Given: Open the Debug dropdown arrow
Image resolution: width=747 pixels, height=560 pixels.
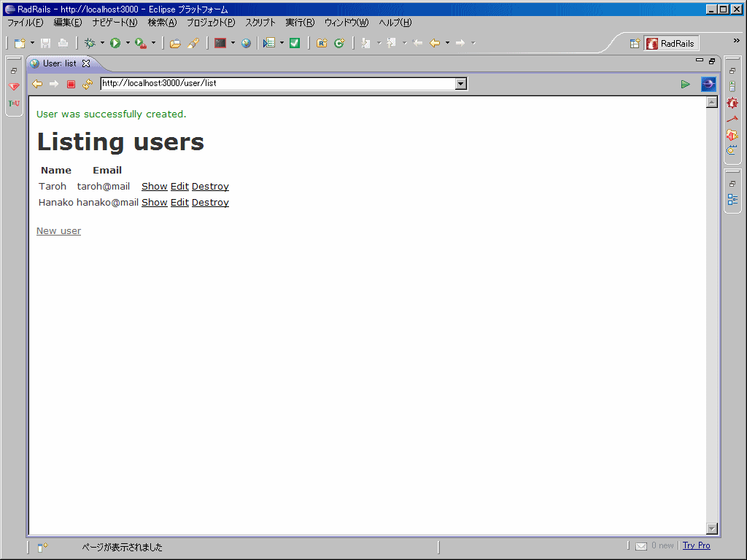Looking at the screenshot, I should pyautogui.click(x=102, y=43).
